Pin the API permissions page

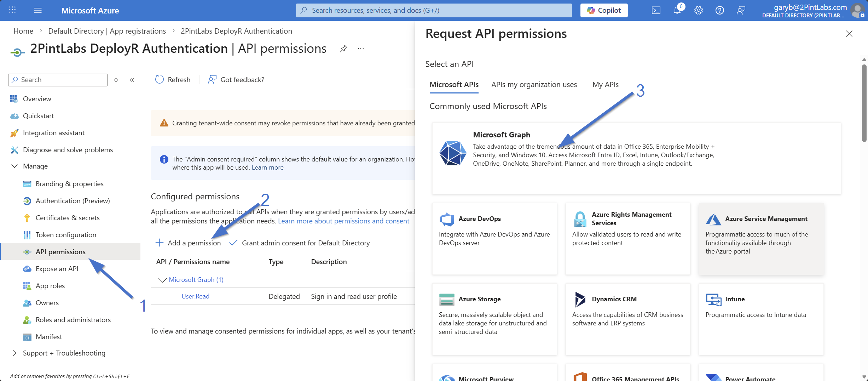pos(343,49)
